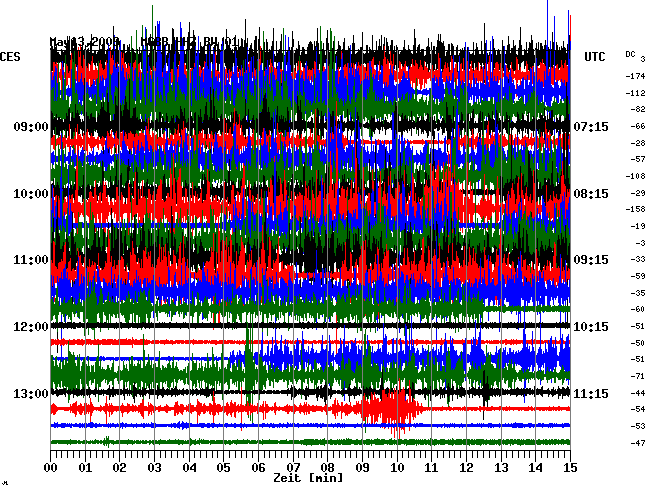Click the 02 minute axis tick label
The width and height of the screenshot is (650, 494).
(119, 468)
